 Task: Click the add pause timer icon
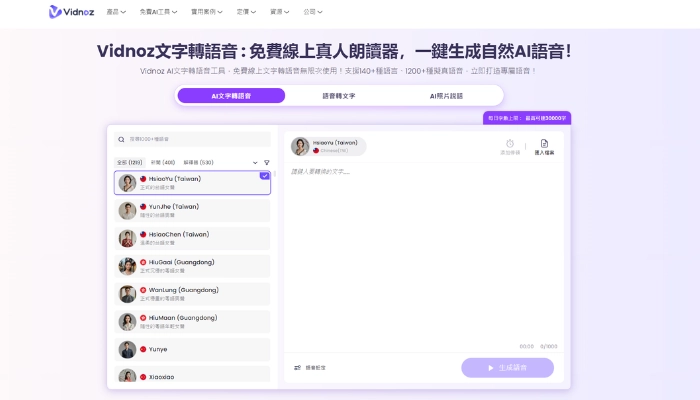point(510,144)
